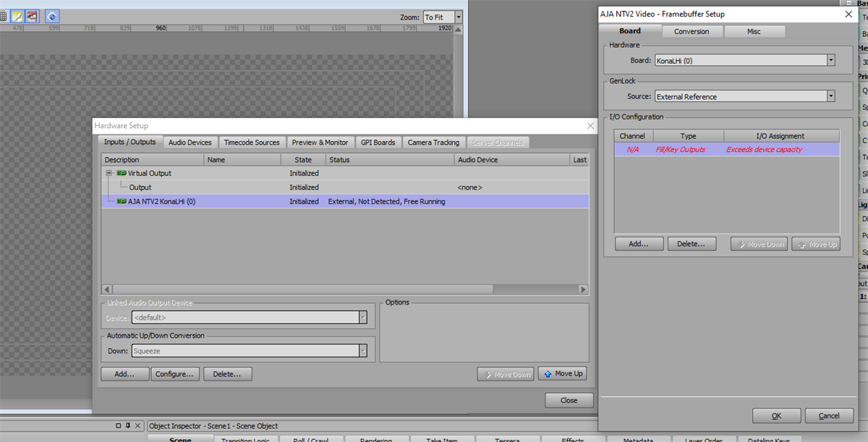868x442 pixels.
Task: Click the 'Fill/Key Outputs' type cell
Action: [681, 150]
